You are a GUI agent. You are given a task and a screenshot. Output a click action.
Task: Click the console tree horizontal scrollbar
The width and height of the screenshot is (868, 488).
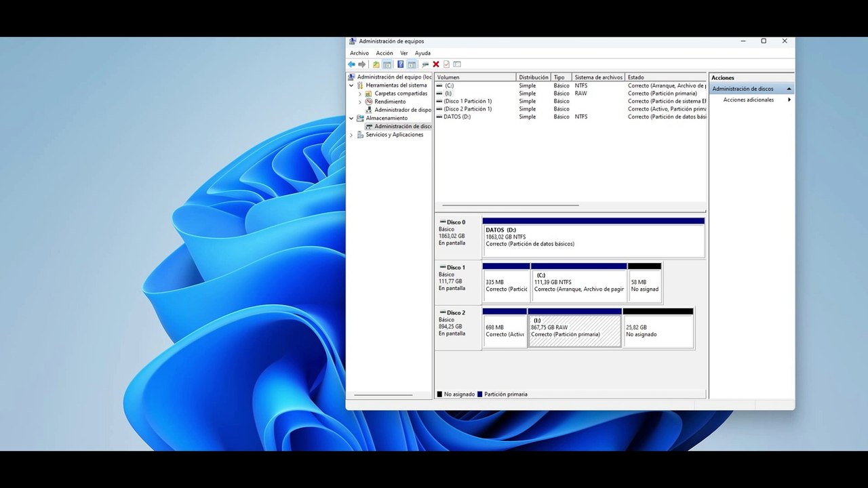click(x=383, y=395)
